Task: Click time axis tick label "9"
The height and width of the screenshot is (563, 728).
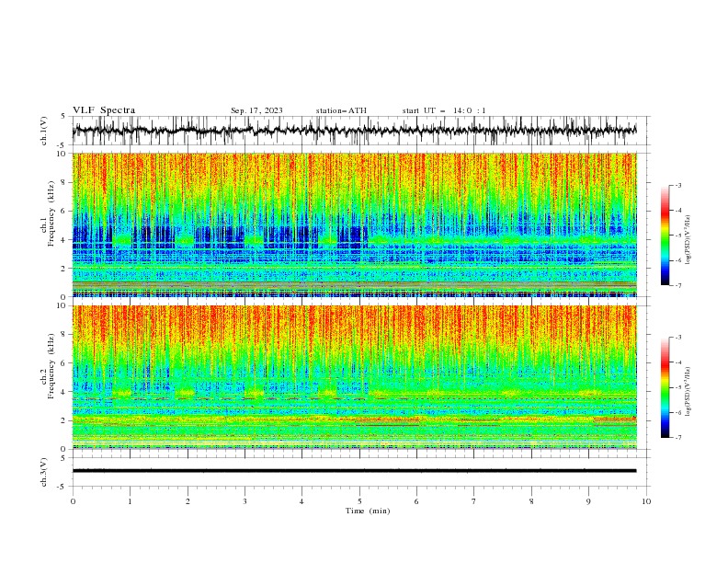Action: [x=588, y=501]
